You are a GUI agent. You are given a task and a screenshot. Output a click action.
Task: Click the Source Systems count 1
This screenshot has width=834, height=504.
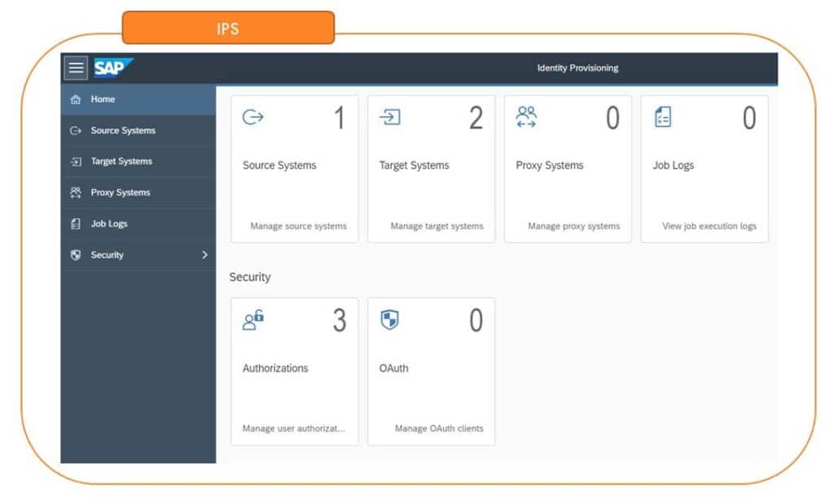click(340, 118)
